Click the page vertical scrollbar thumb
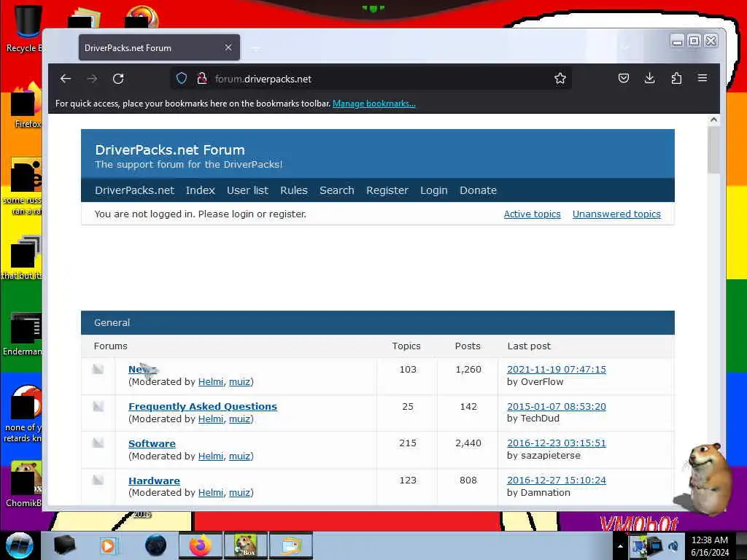 tap(713, 150)
